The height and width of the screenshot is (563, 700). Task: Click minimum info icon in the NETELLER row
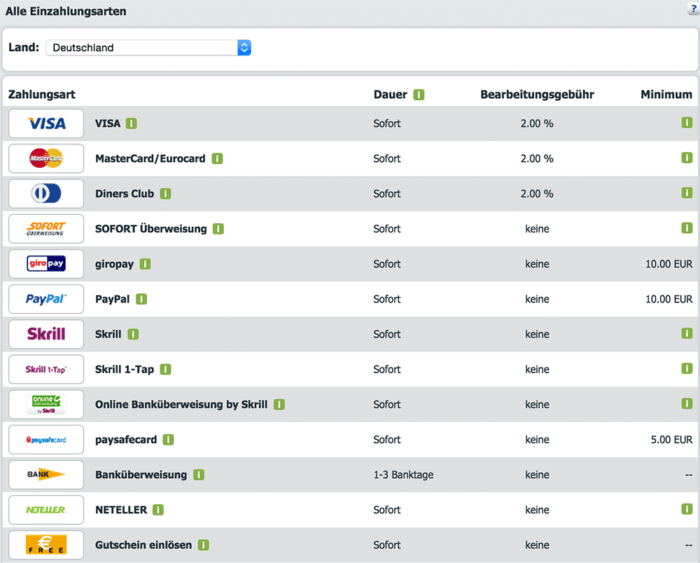(687, 509)
